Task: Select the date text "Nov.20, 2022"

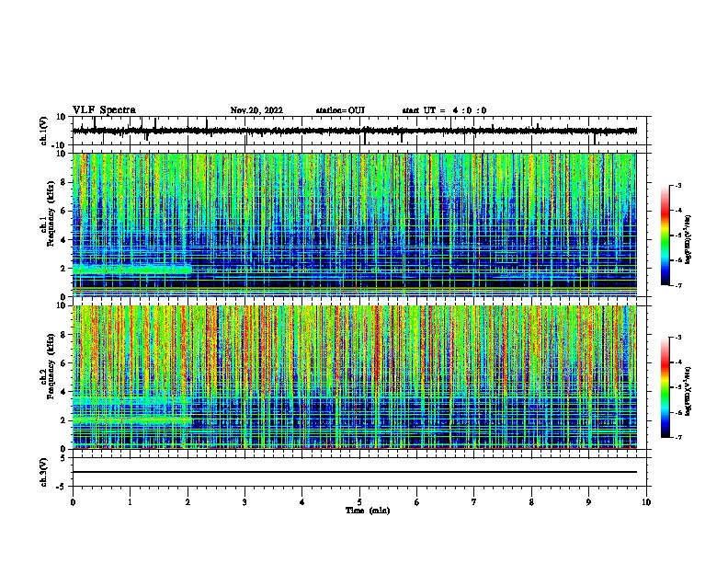Action: point(256,110)
